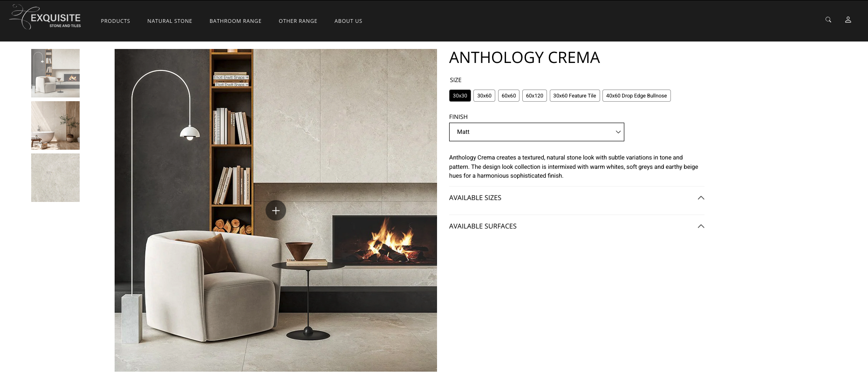Expand the Available Surfaces section
This screenshot has width=868, height=388.
577,226
